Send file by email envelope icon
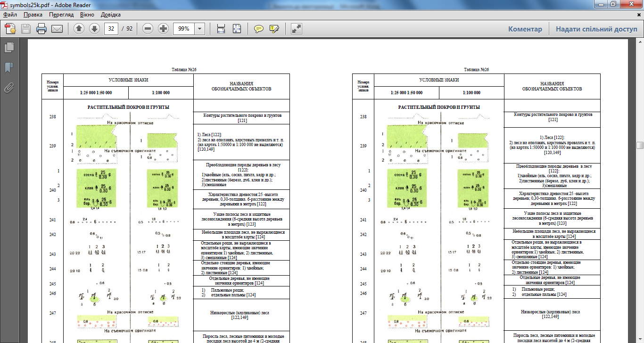644x343 pixels. pyautogui.click(x=57, y=29)
